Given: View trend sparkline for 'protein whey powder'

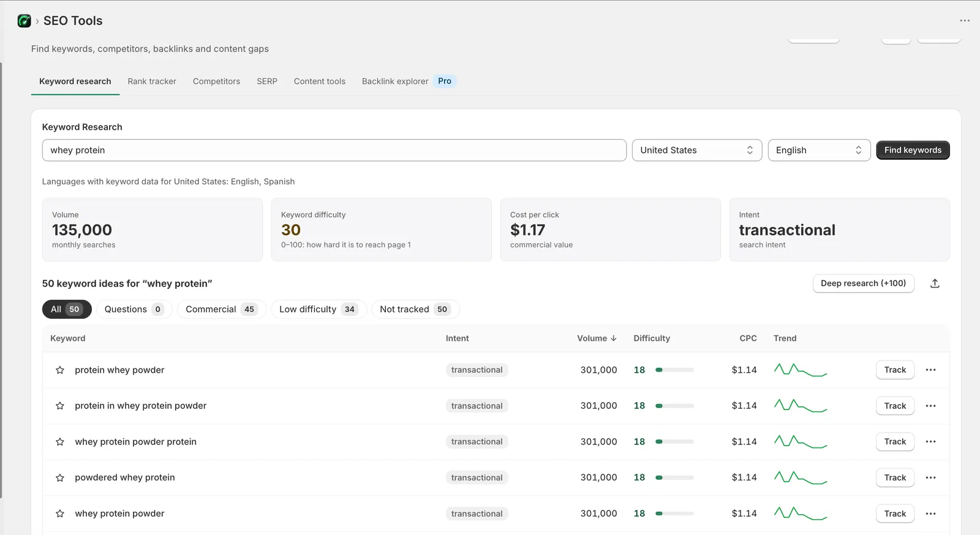Looking at the screenshot, I should [801, 370].
